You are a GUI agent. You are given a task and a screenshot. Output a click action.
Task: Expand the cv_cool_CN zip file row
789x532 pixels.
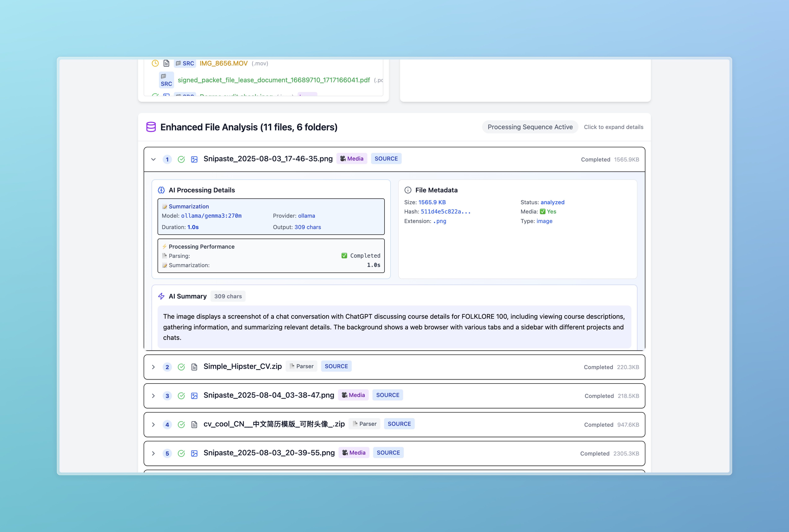coord(153,425)
